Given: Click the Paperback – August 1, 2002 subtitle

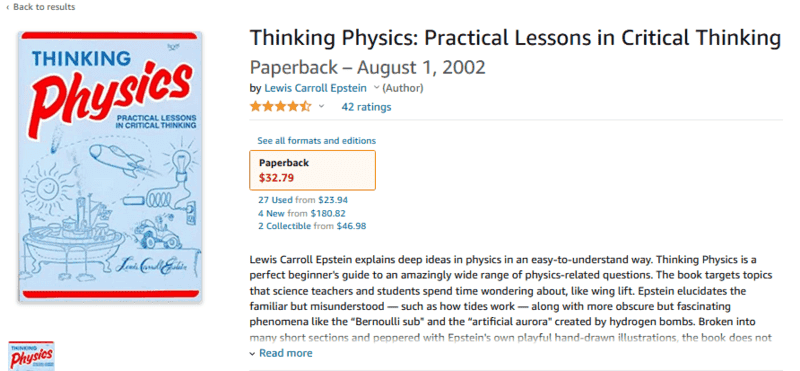Looking at the screenshot, I should [x=367, y=67].
